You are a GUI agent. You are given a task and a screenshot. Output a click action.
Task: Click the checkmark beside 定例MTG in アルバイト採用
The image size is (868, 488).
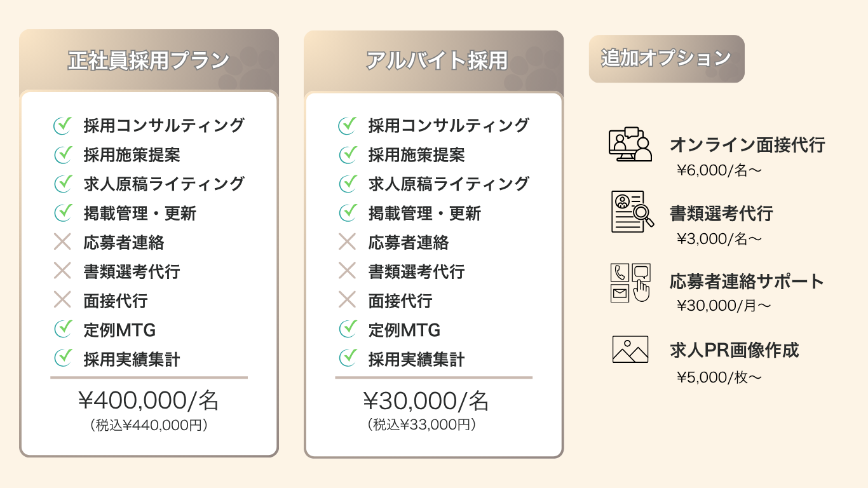(348, 329)
